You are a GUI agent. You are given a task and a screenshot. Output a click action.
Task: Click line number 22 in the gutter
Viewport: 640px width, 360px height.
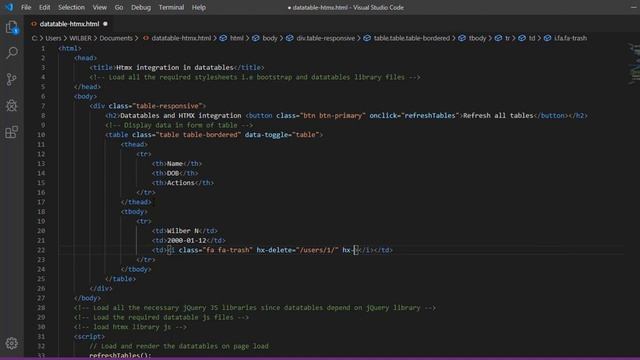41,250
